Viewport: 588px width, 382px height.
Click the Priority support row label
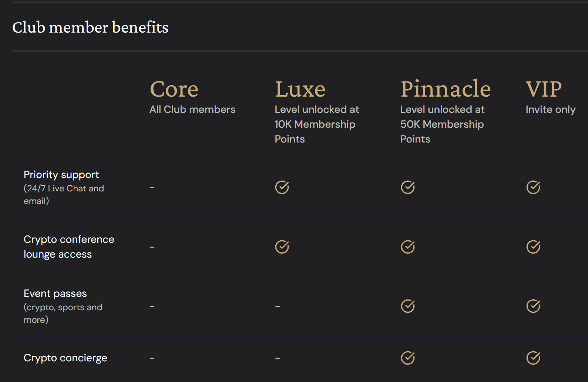click(61, 175)
